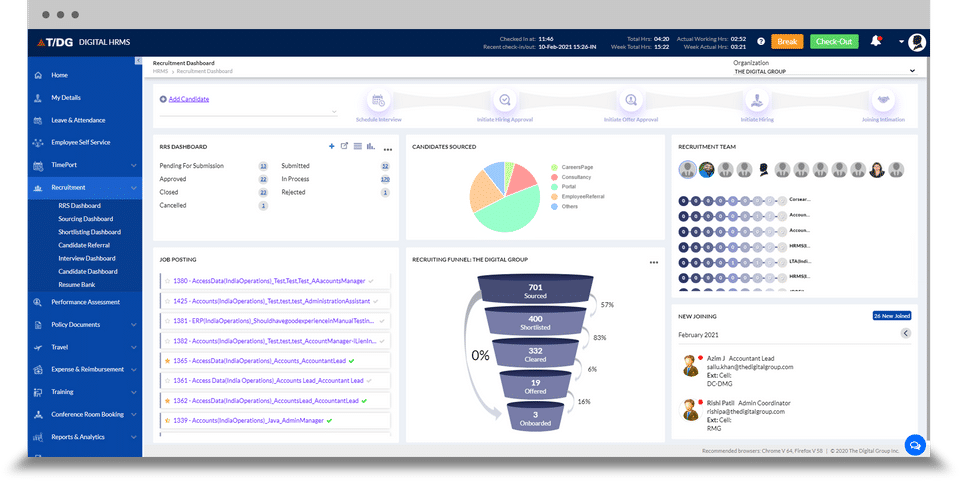This screenshot has width=960, height=481.
Task: Expand Reports & Analytics chevron
Action: [133, 438]
